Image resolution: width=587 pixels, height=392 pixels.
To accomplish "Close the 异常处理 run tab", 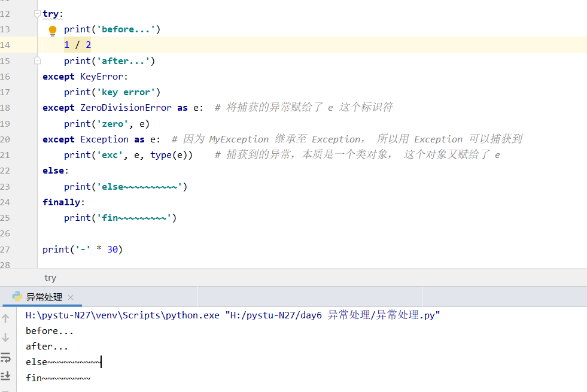I will click(71, 297).
